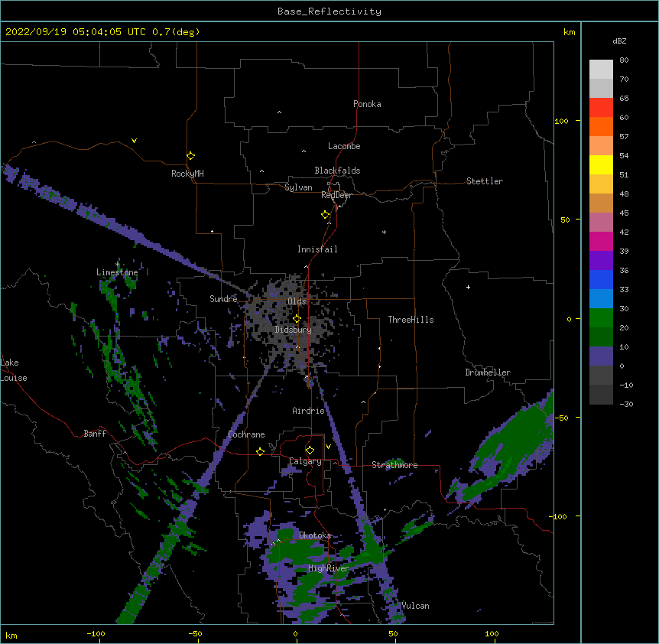659x644 pixels.
Task: Click the RockyMH label
Action: pyautogui.click(x=187, y=174)
